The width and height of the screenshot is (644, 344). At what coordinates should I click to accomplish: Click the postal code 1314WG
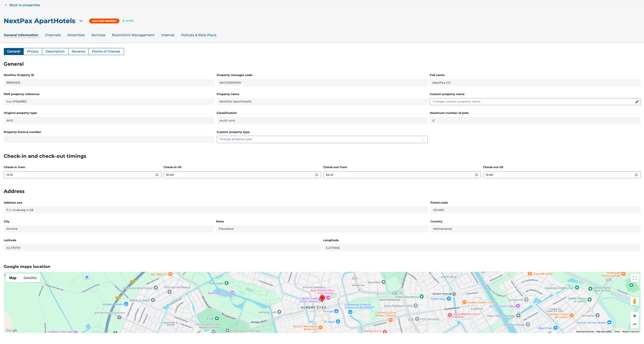[x=439, y=210]
